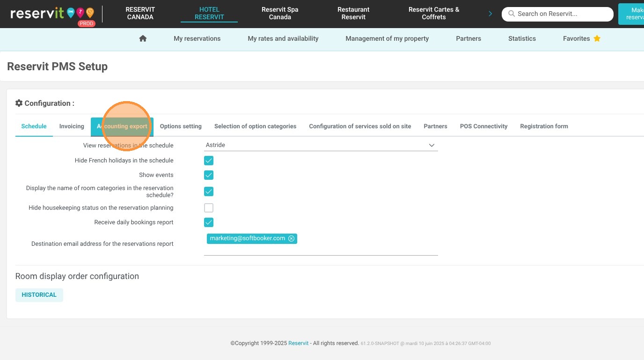Open the Registration form tab
This screenshot has height=360, width=644.
point(544,126)
